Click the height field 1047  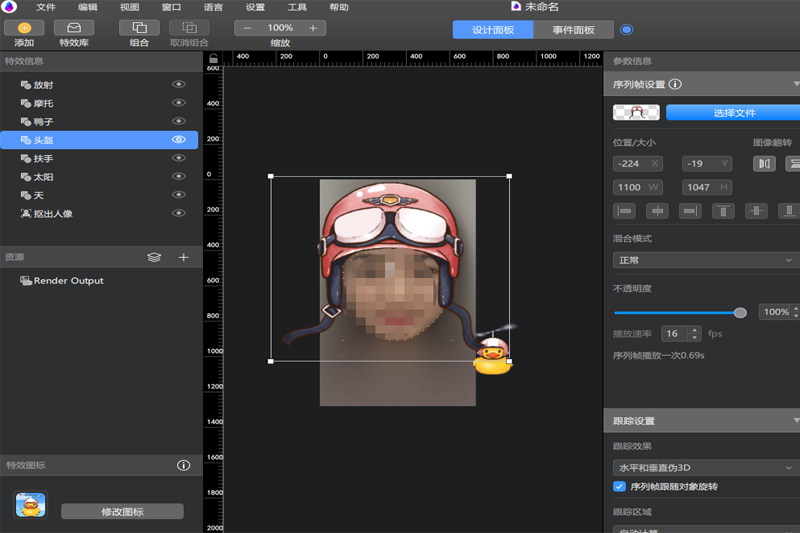pyautogui.click(x=707, y=187)
